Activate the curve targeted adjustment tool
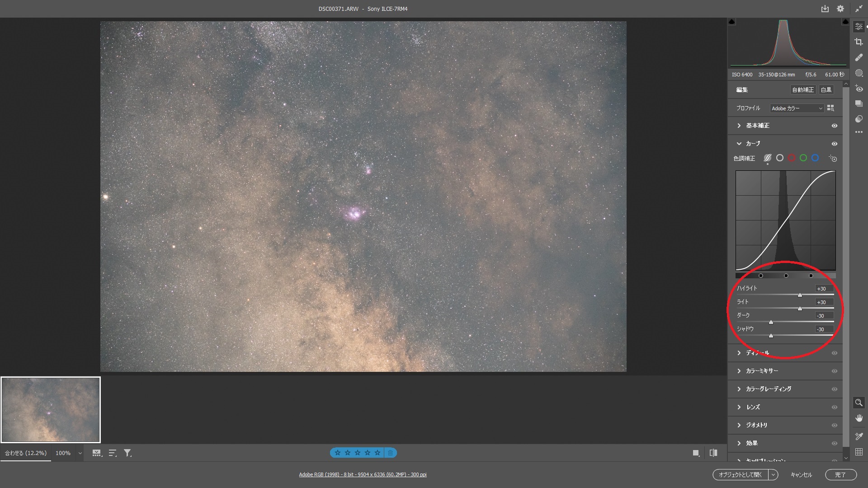The image size is (868, 488). 833,158
